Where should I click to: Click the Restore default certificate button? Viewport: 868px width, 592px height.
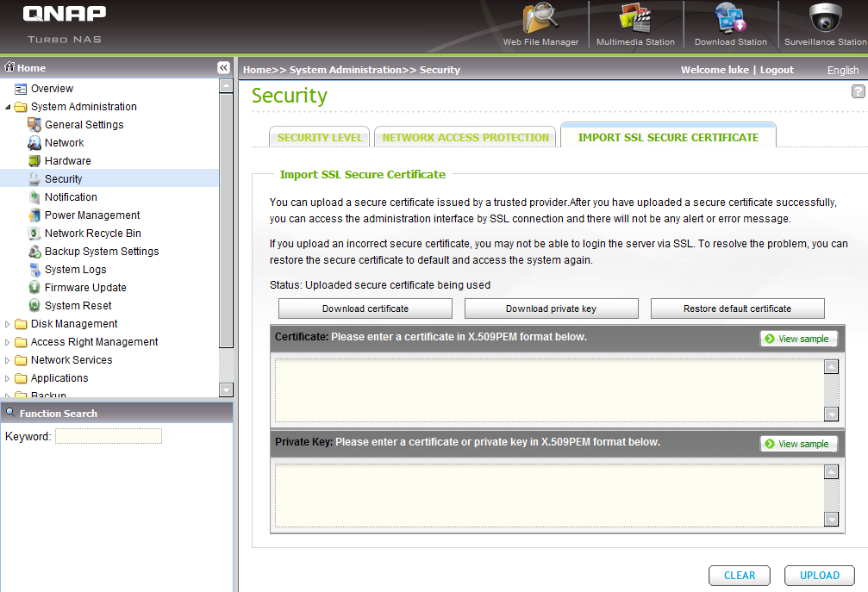737,308
